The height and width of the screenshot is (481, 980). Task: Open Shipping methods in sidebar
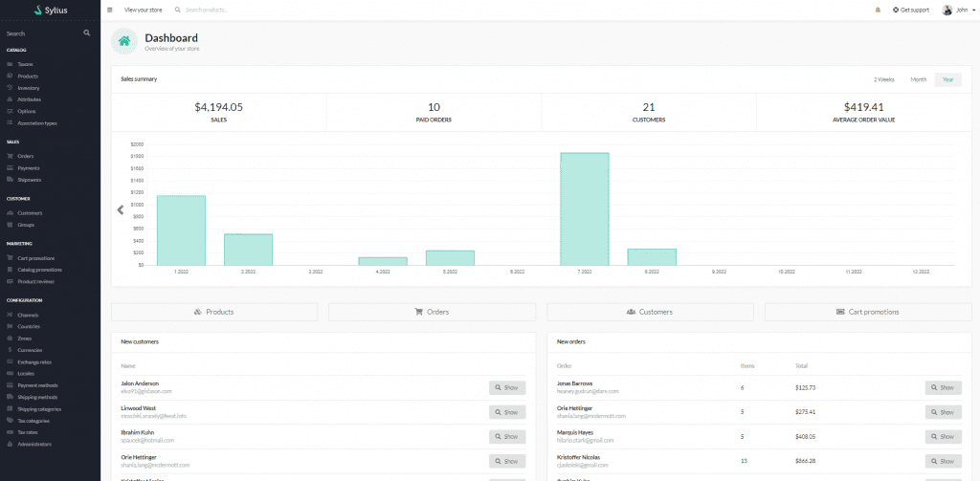click(37, 397)
